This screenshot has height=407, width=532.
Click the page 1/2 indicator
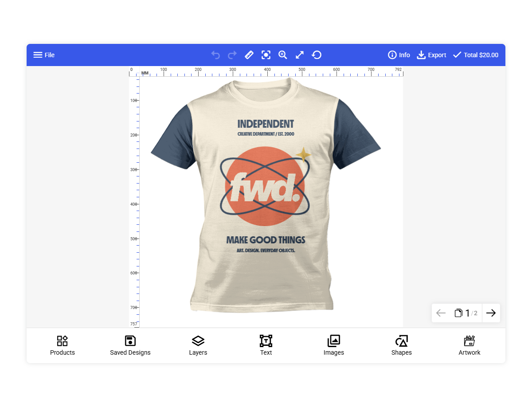tap(466, 313)
